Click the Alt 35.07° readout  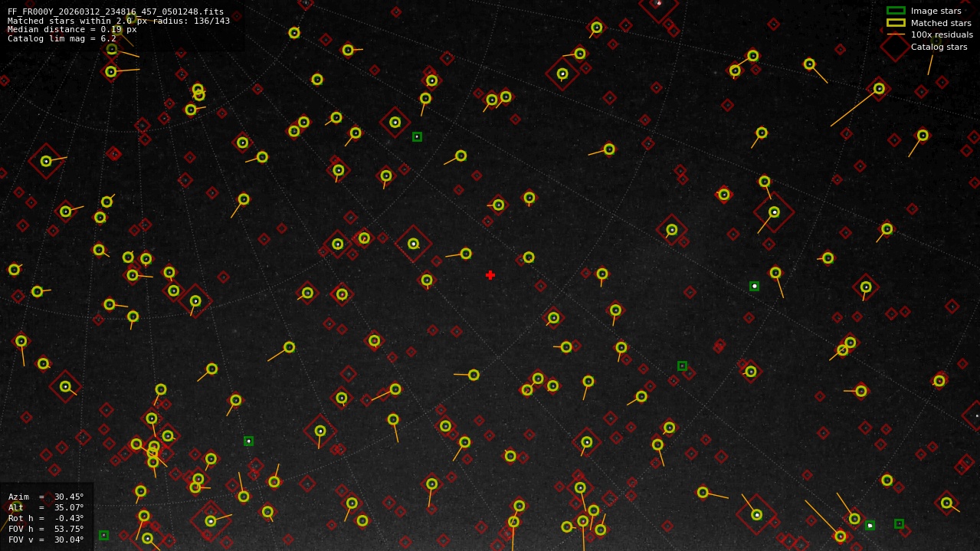46,507
